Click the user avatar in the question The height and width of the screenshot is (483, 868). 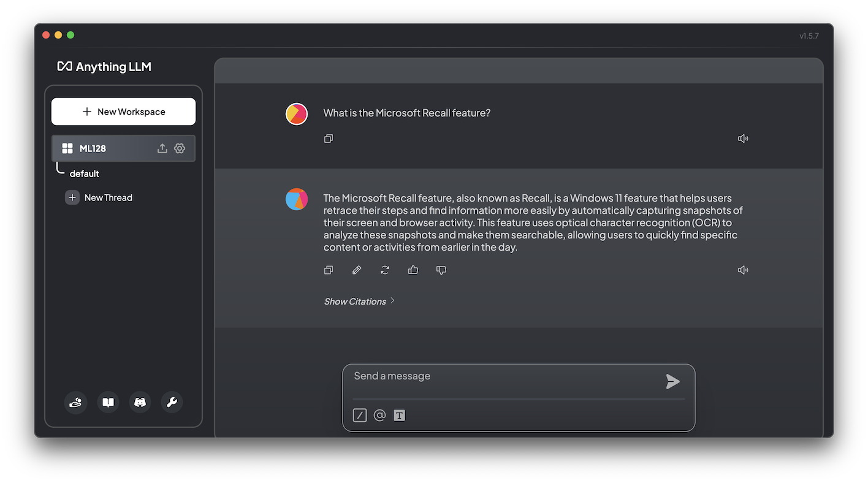[x=297, y=114]
